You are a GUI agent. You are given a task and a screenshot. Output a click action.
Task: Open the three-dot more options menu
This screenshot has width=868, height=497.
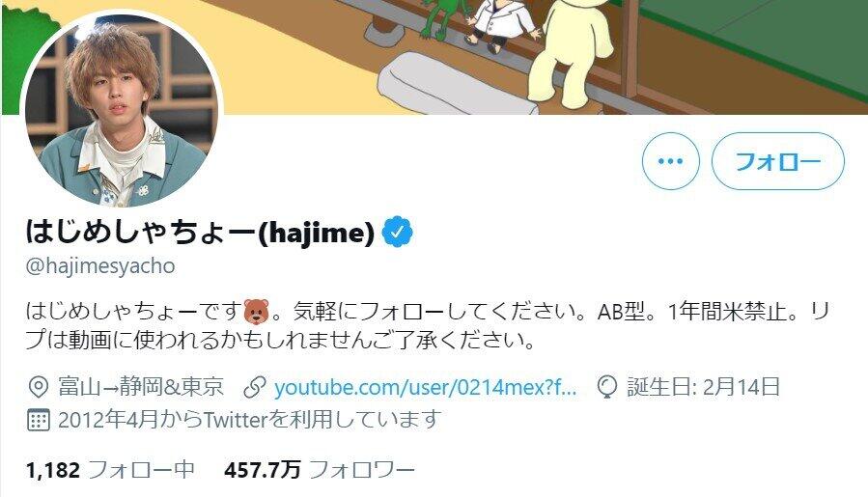pyautogui.click(x=670, y=161)
